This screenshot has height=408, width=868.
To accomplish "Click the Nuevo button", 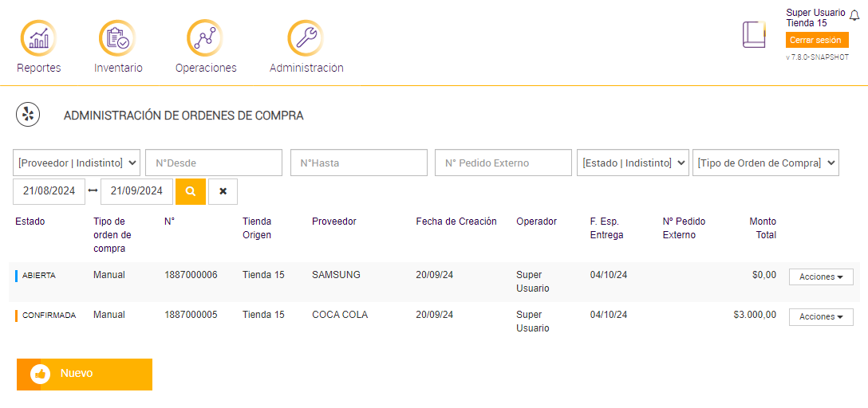I will tap(85, 374).
